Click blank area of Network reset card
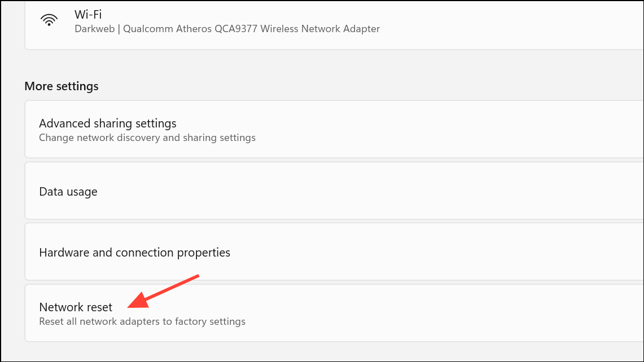 click(x=411, y=313)
